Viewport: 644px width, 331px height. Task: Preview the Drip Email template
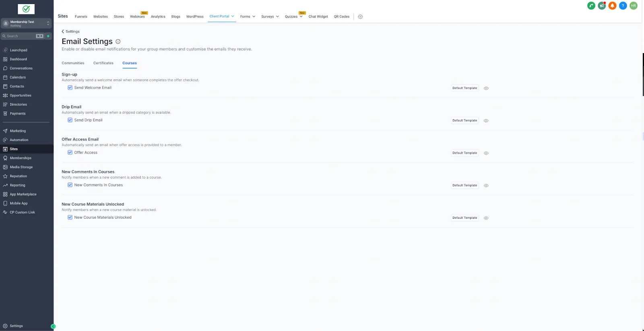pos(486,121)
